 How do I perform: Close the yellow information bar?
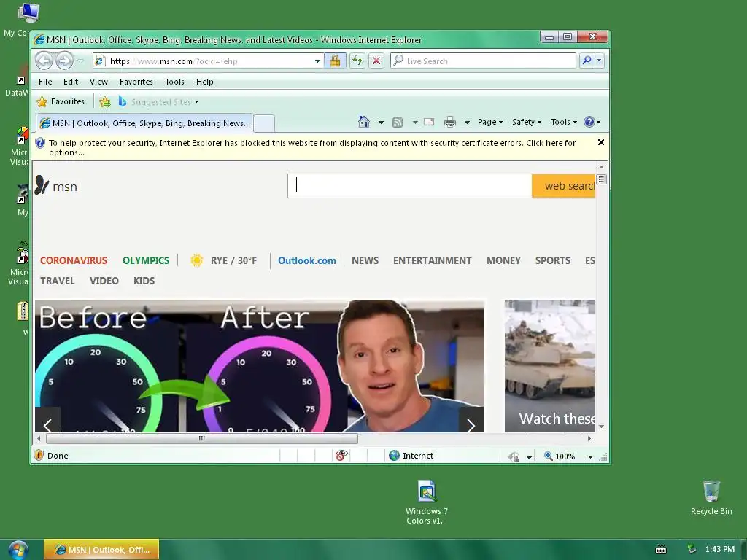(x=601, y=142)
